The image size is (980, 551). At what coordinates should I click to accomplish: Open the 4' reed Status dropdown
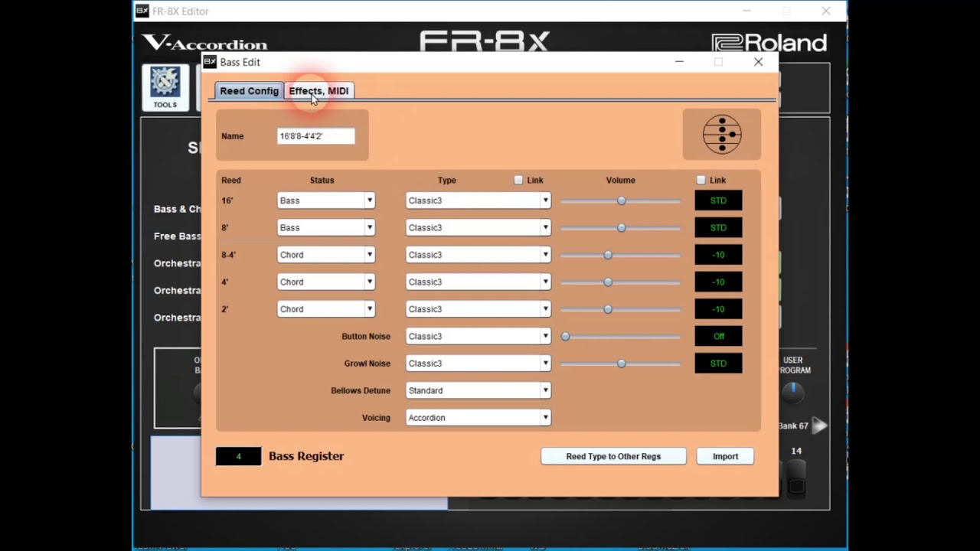pos(326,282)
